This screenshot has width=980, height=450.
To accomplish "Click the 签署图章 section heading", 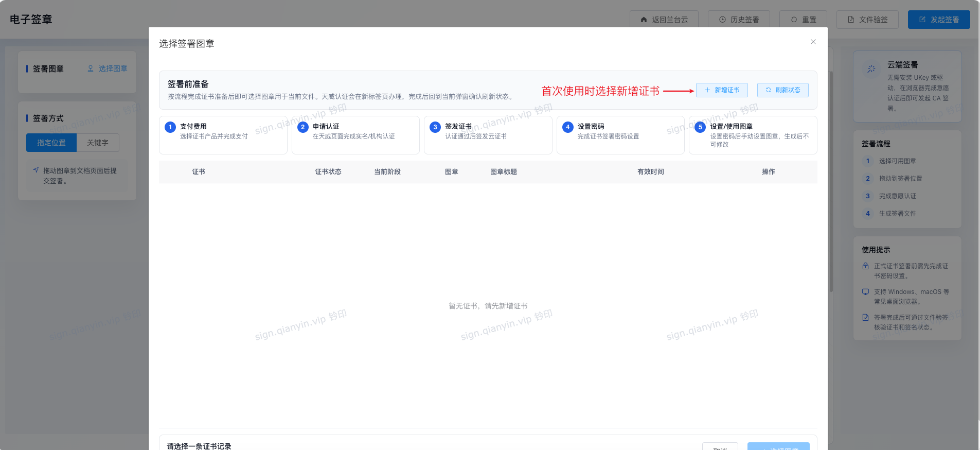I will point(48,69).
